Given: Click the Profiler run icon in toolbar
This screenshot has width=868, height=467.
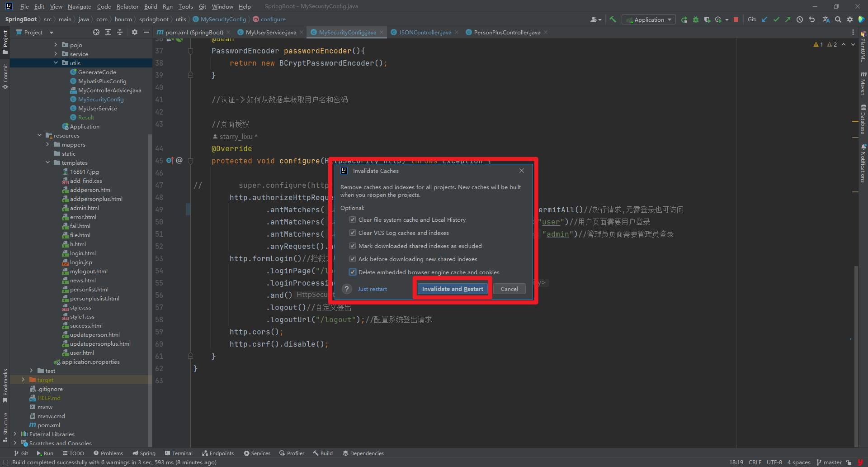Looking at the screenshot, I should point(718,19).
